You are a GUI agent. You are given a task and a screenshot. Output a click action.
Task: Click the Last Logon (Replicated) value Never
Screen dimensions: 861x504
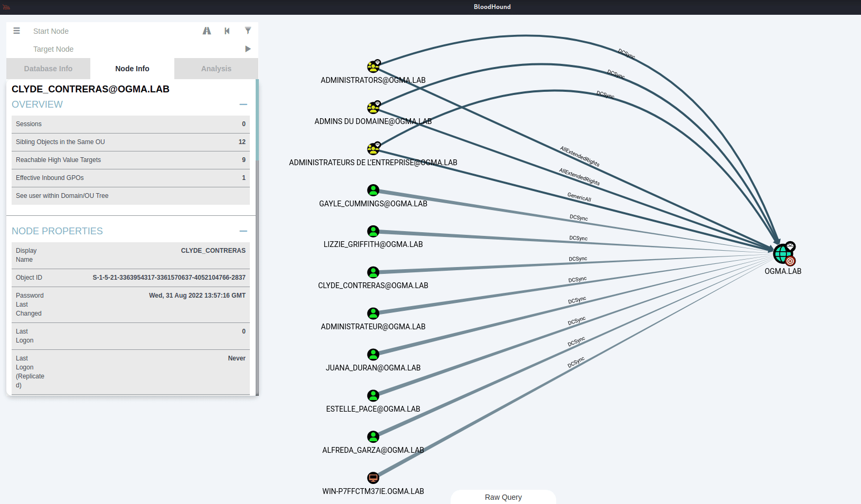237,358
